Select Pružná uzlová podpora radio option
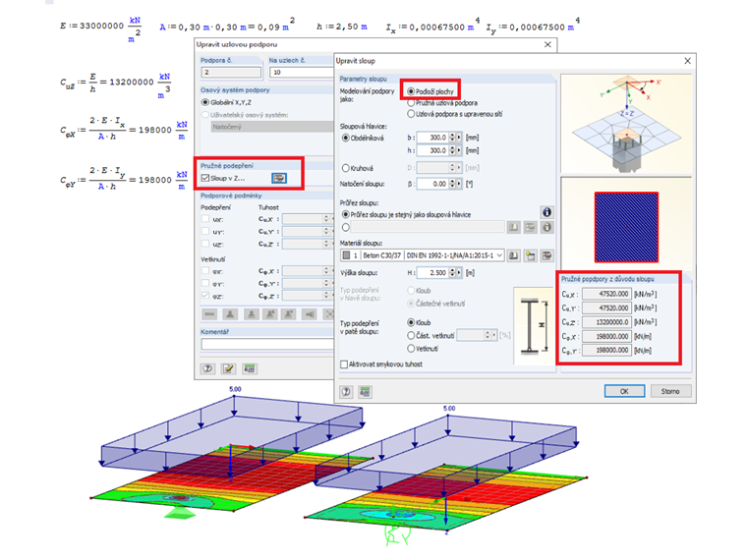This screenshot has height=560, width=747. pos(411,103)
